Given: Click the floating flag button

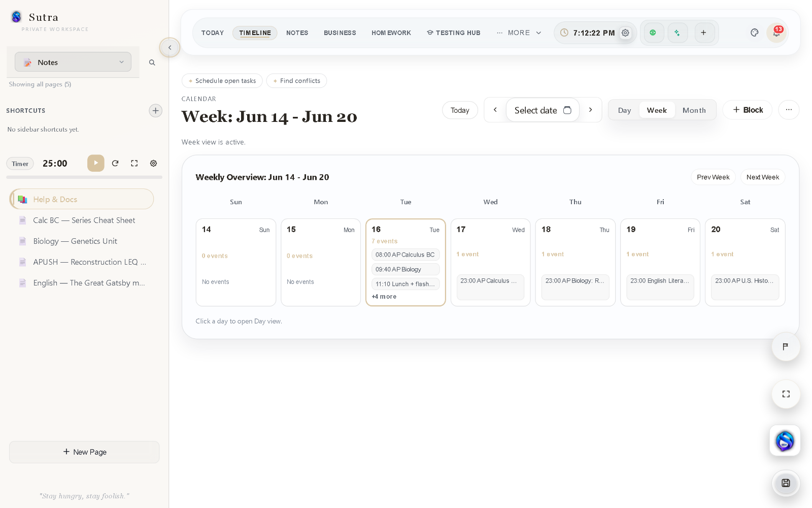Looking at the screenshot, I should (x=786, y=346).
